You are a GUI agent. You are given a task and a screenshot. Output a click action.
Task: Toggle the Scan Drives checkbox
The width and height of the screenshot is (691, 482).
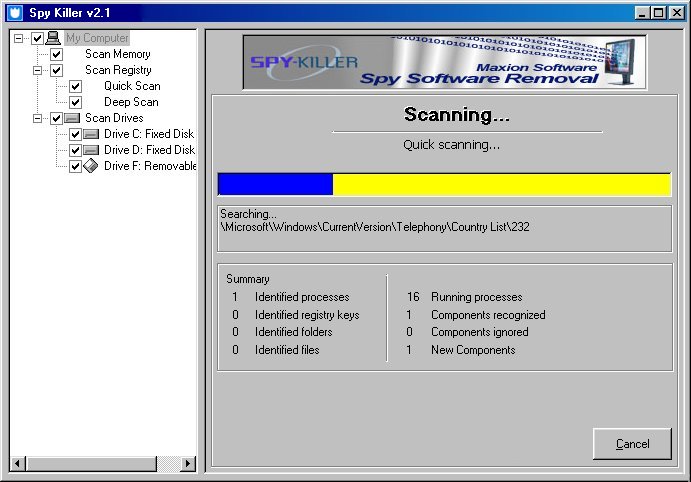(56, 118)
